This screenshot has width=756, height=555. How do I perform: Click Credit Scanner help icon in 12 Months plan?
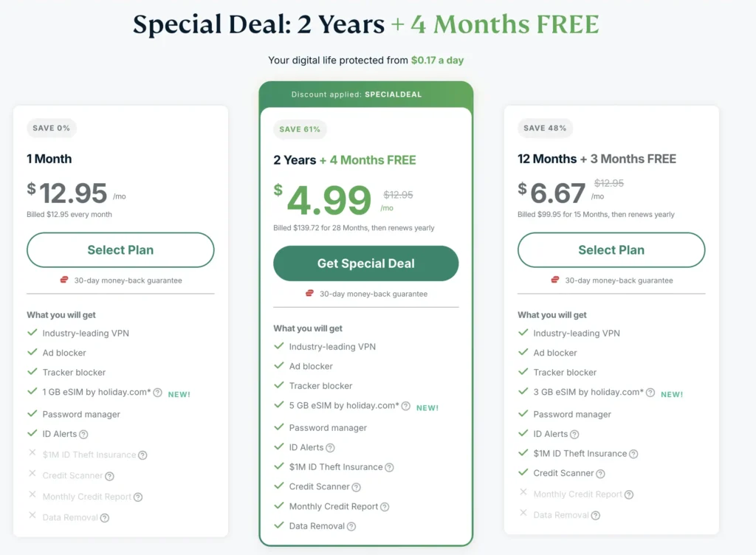tap(600, 474)
